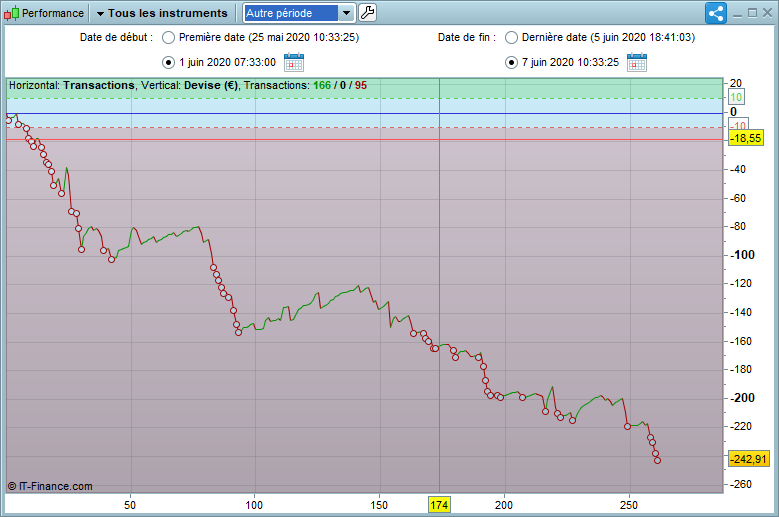Click the IT-Finance.com copyright link
This screenshot has height=517, width=779.
coord(50,486)
